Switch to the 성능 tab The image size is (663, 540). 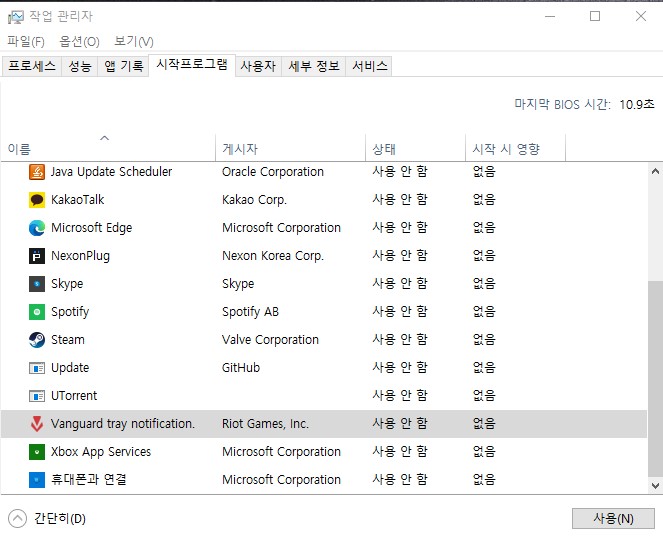pos(80,66)
